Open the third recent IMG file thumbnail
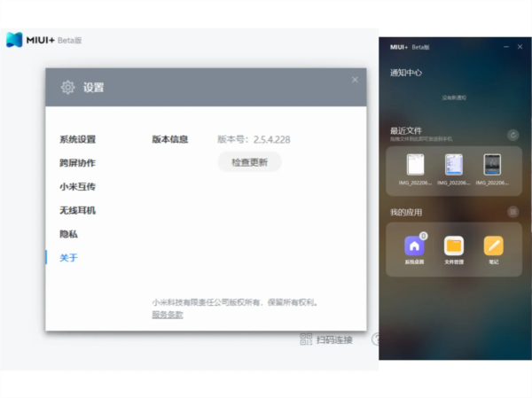Screen dimensions: 532x398 [492, 165]
